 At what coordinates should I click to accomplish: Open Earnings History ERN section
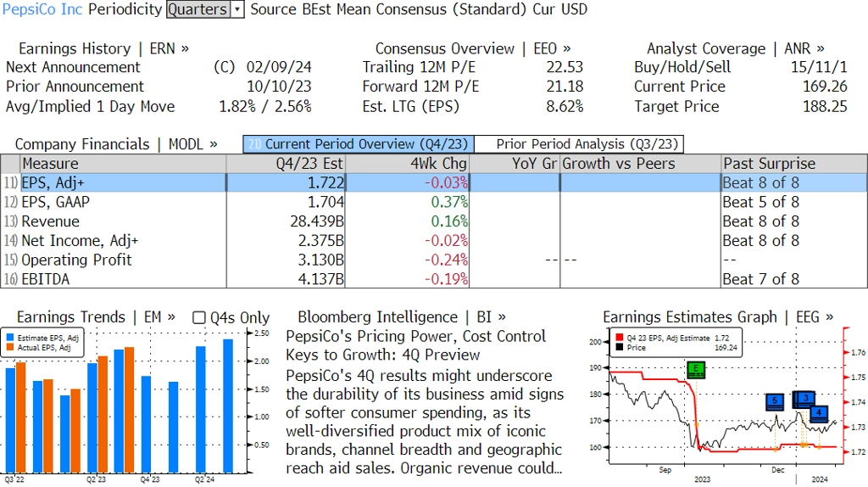[103, 48]
